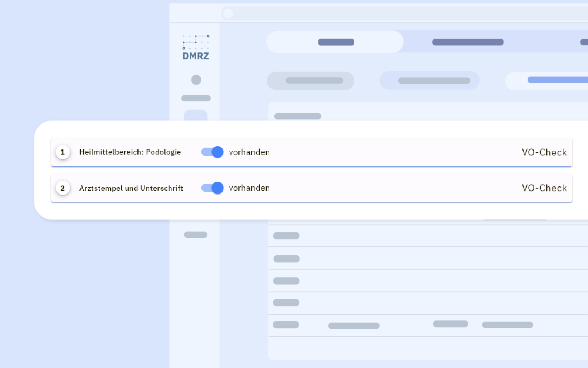Click the round avatar placeholder under the DMRZ logo
The image size is (588, 368).
[196, 80]
